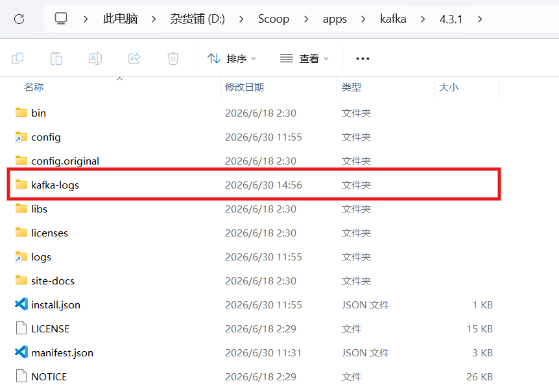Image resolution: width=559 pixels, height=392 pixels.
Task: Click the refresh icon in address bar
Action: 19,19
